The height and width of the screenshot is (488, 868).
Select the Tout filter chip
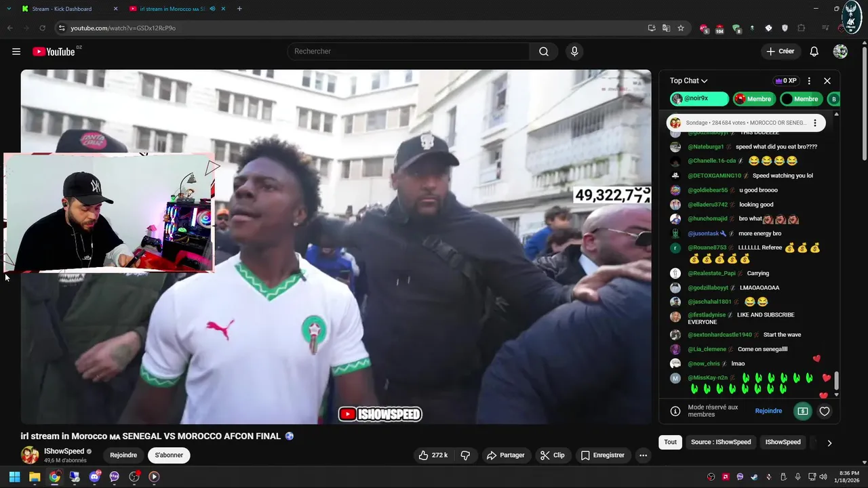tap(670, 442)
